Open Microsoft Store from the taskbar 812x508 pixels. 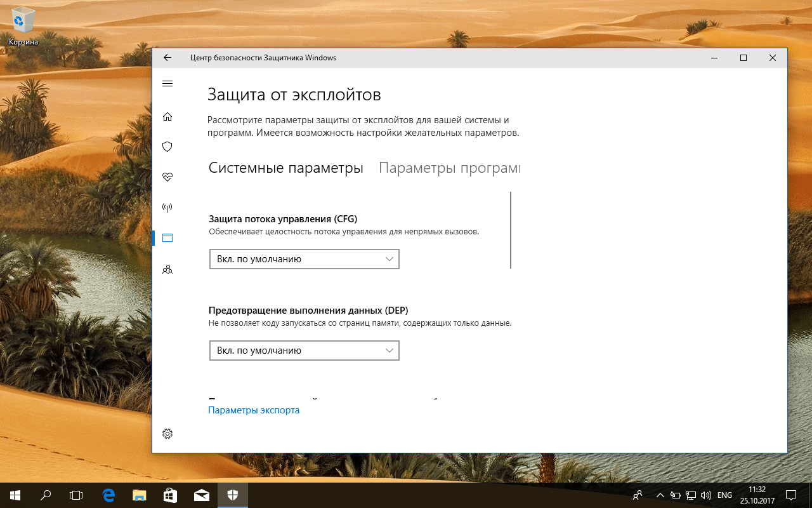tap(171, 495)
